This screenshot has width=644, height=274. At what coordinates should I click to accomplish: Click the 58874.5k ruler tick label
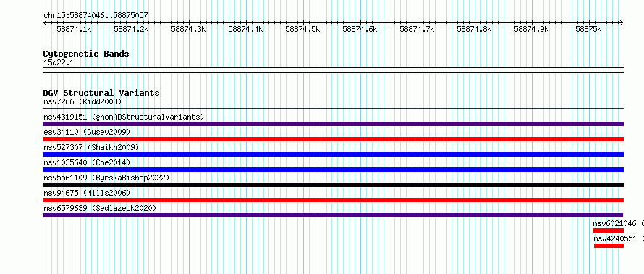pyautogui.click(x=302, y=29)
